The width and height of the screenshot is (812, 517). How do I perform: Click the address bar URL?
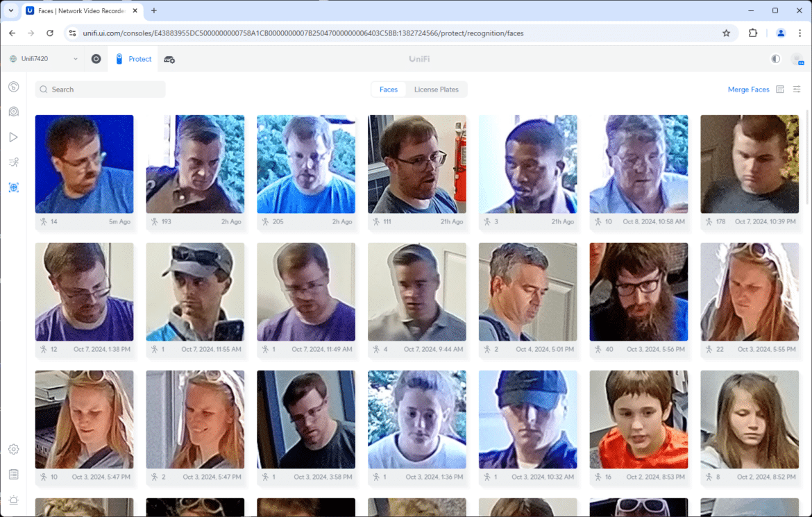point(303,33)
